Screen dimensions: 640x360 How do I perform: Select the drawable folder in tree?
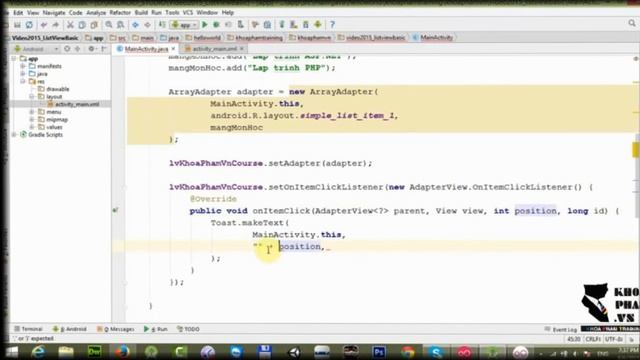pyautogui.click(x=53, y=89)
